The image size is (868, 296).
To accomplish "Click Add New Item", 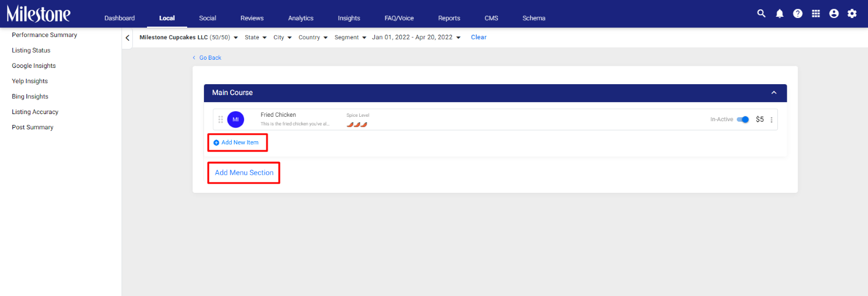I will point(236,143).
